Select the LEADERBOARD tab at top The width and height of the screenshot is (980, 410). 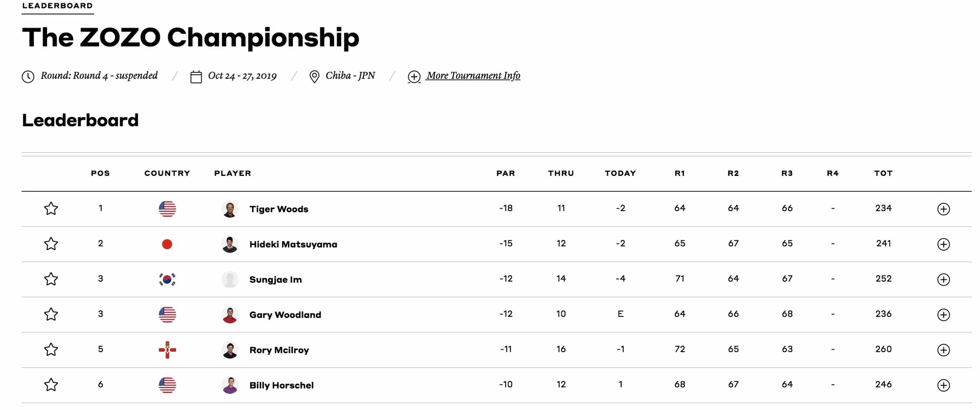(57, 6)
